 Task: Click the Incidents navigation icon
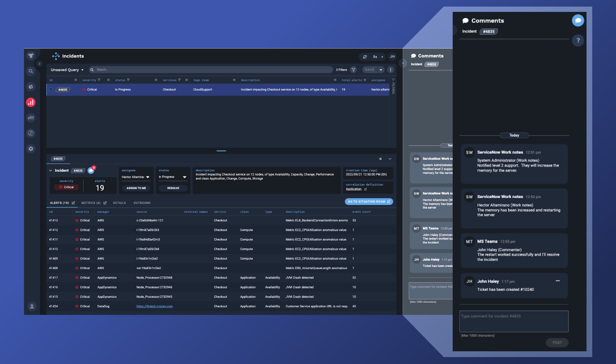[30, 102]
